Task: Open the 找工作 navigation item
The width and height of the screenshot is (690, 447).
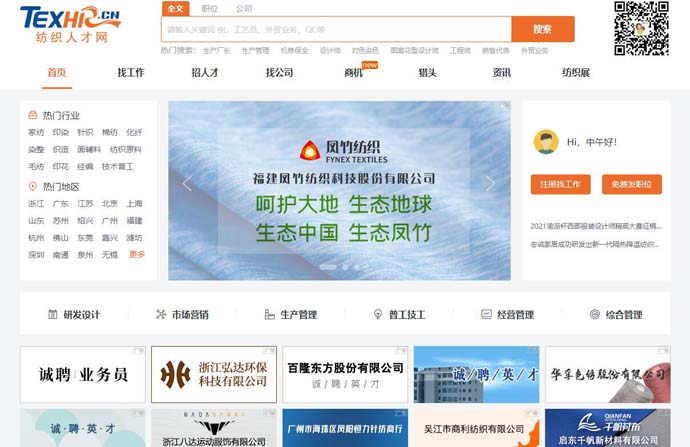Action: 131,73
